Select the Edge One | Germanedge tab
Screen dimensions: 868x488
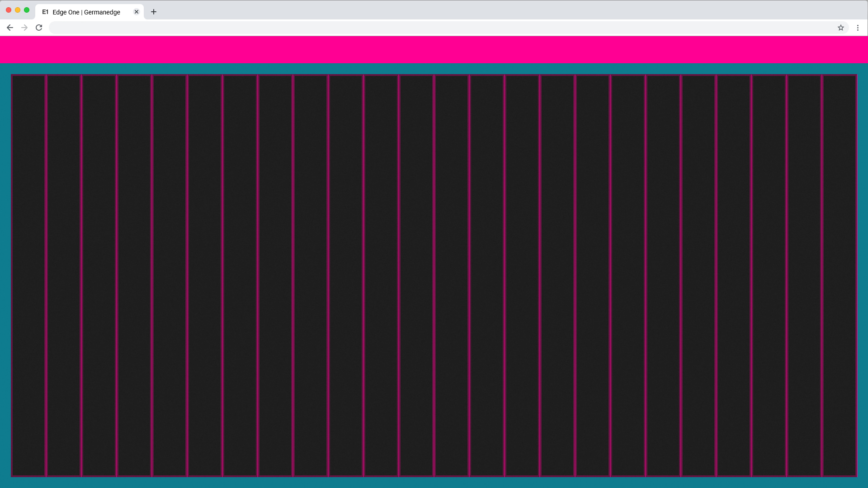click(86, 12)
